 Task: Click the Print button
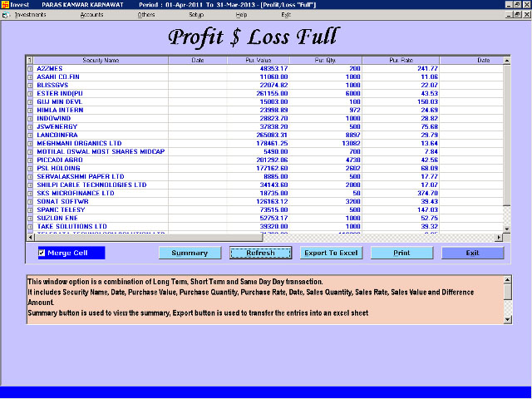[x=401, y=253]
